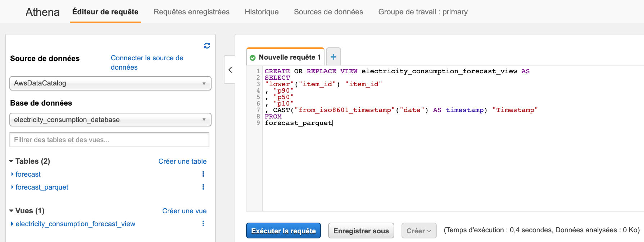
Task: Click Connecter la source de données link
Action: point(147,62)
